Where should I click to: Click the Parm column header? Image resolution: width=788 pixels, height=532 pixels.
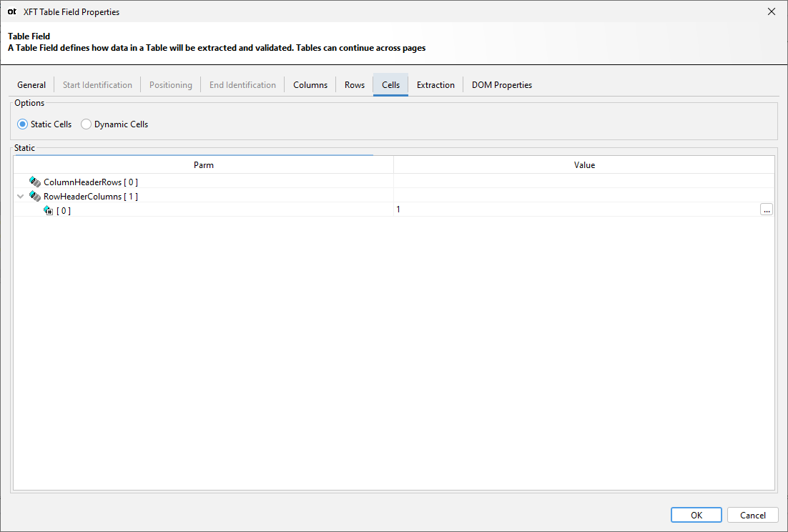[x=204, y=164]
